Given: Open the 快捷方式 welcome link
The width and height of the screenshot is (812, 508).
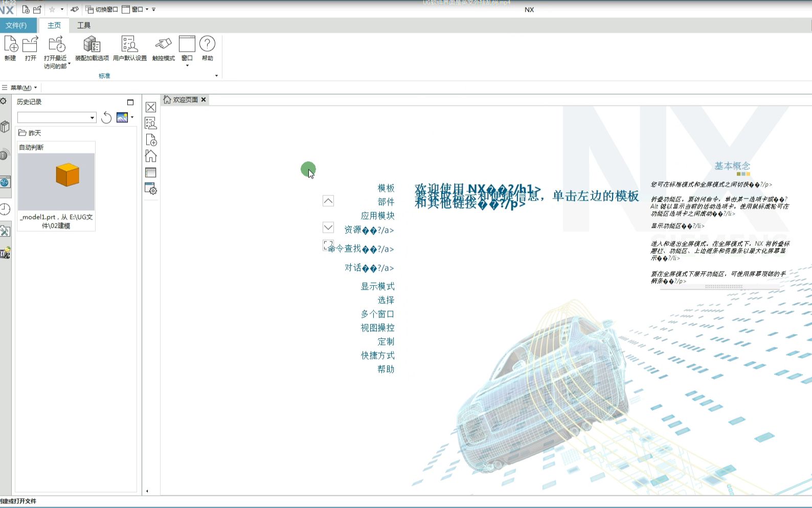Looking at the screenshot, I should (x=377, y=356).
